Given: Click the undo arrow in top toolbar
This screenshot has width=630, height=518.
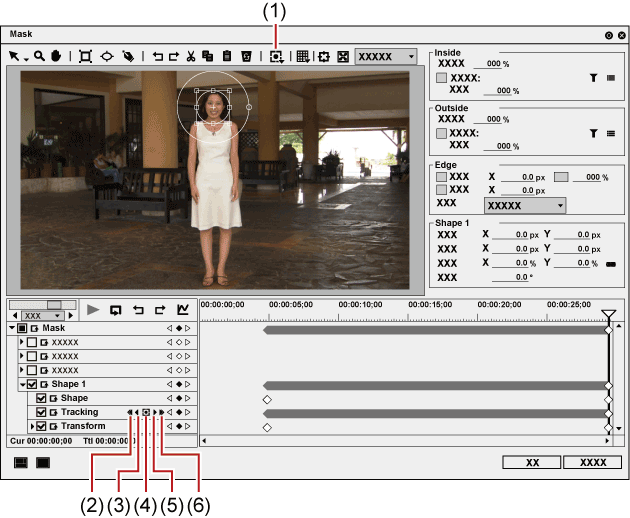Looking at the screenshot, I should (158, 56).
